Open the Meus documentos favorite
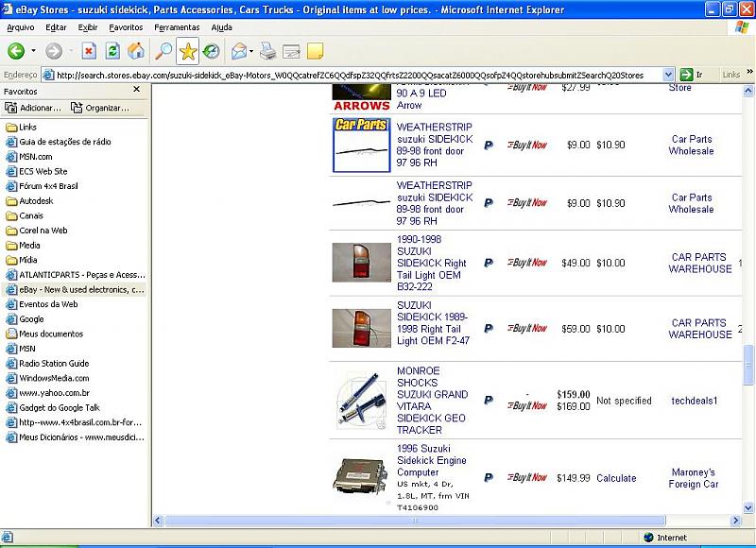The image size is (756, 548). coord(44,334)
